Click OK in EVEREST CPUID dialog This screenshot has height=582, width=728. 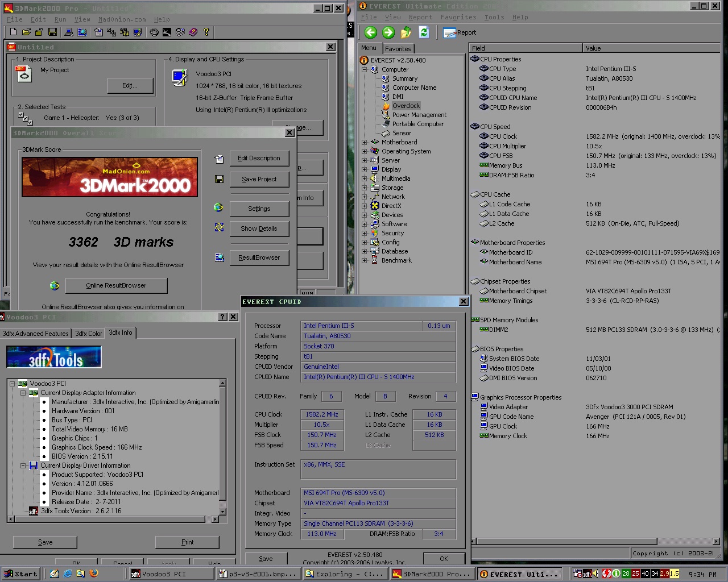(x=444, y=559)
